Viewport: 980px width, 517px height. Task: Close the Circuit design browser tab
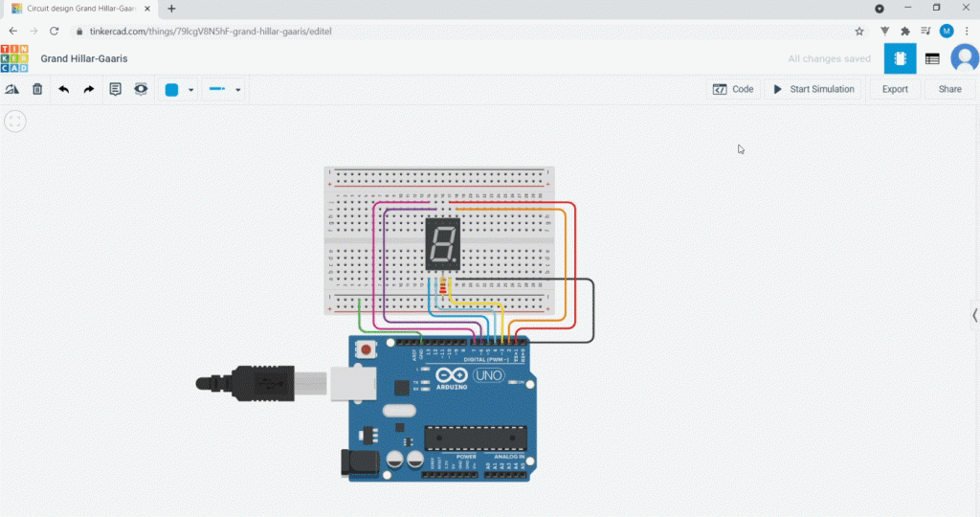pyautogui.click(x=147, y=9)
